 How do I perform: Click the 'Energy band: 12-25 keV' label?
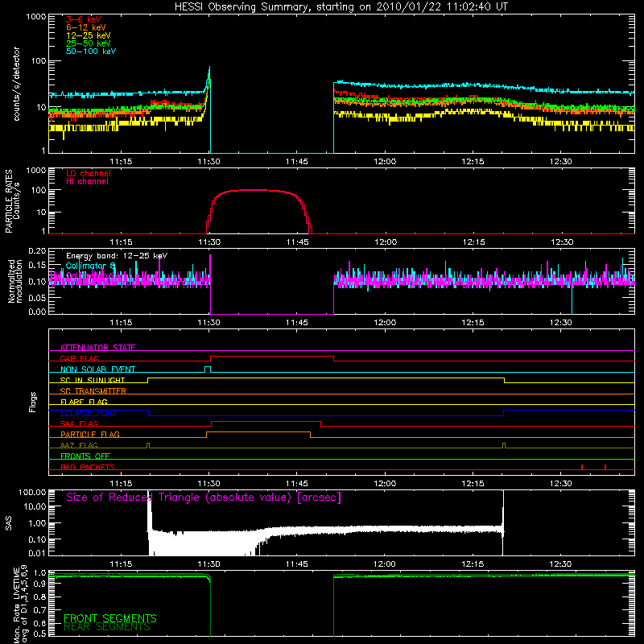(117, 256)
